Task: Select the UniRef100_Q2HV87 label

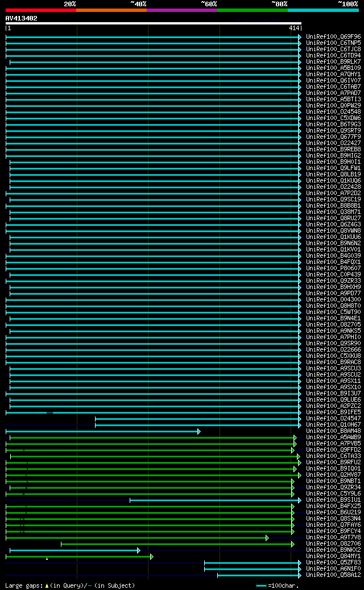Action: tap(333, 475)
